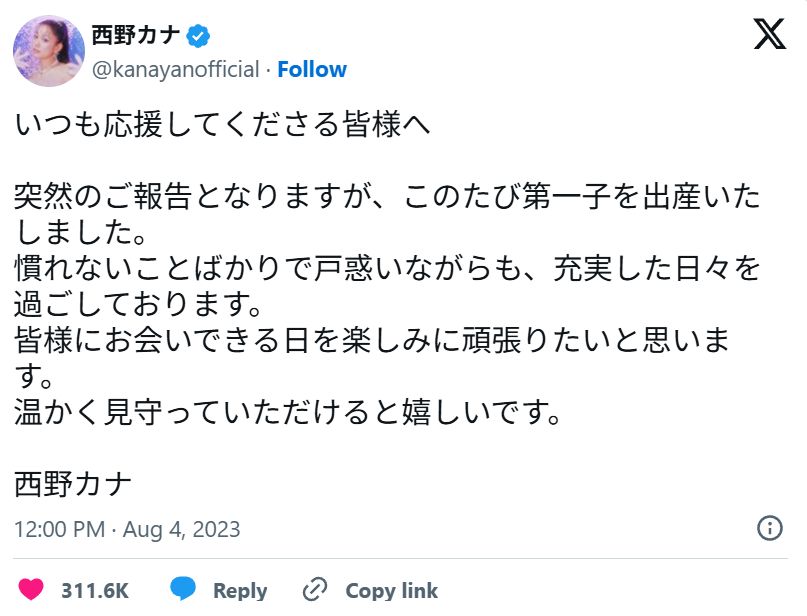This screenshot has height=616, width=807.
Task: Like the post with the heart icon
Action: pos(32,590)
